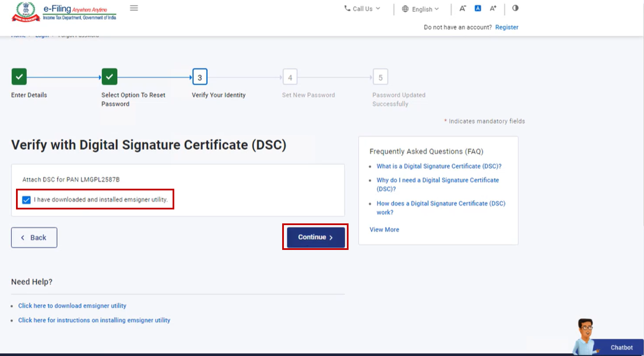Toggle high contrast mode icon
Viewport: 644px width, 356px height.
pos(515,8)
